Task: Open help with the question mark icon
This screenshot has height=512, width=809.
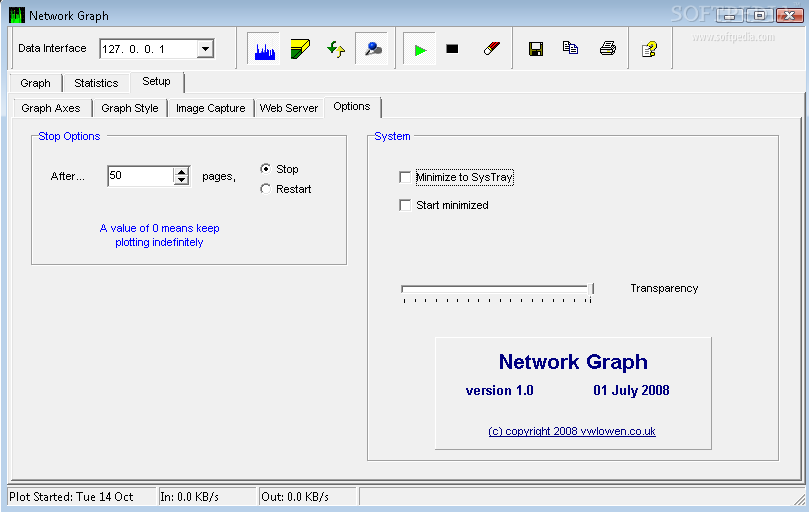Action: point(649,49)
